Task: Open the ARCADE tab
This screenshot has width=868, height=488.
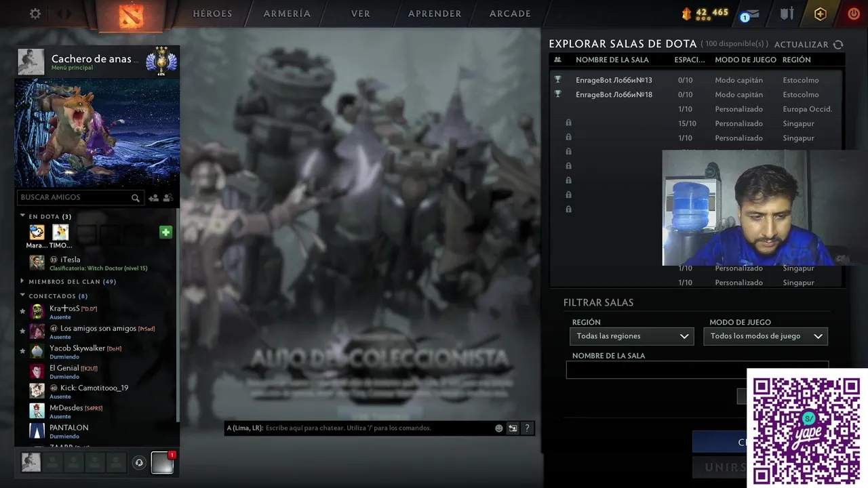Action: pos(510,14)
